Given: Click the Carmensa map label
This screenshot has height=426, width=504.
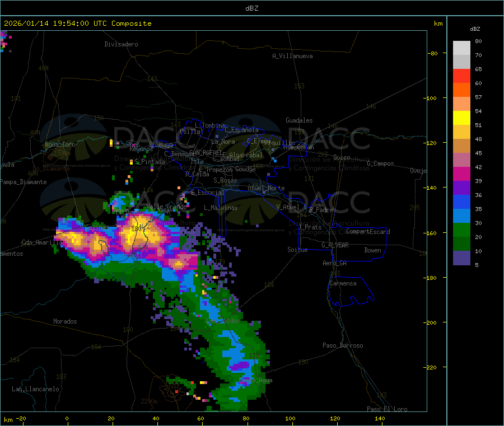Looking at the screenshot, I should click(343, 283).
